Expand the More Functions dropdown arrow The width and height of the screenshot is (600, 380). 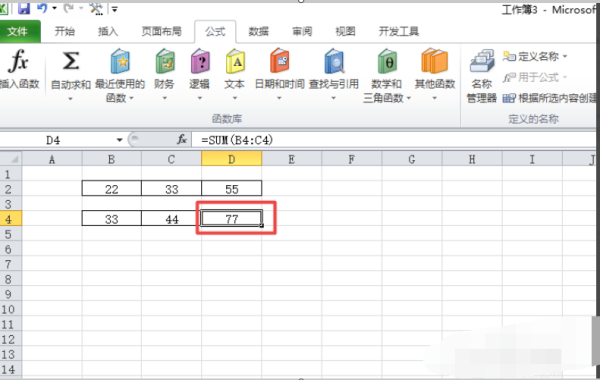[x=434, y=99]
